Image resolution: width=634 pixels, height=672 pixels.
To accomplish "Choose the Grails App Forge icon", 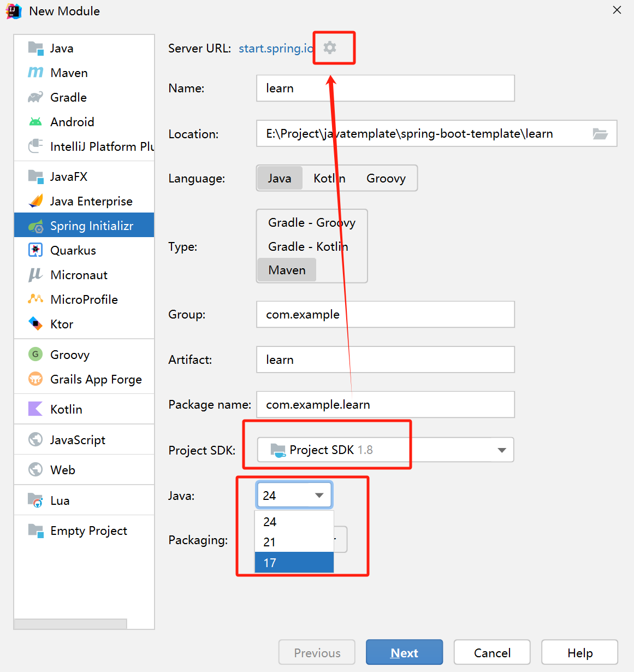I will click(x=35, y=379).
